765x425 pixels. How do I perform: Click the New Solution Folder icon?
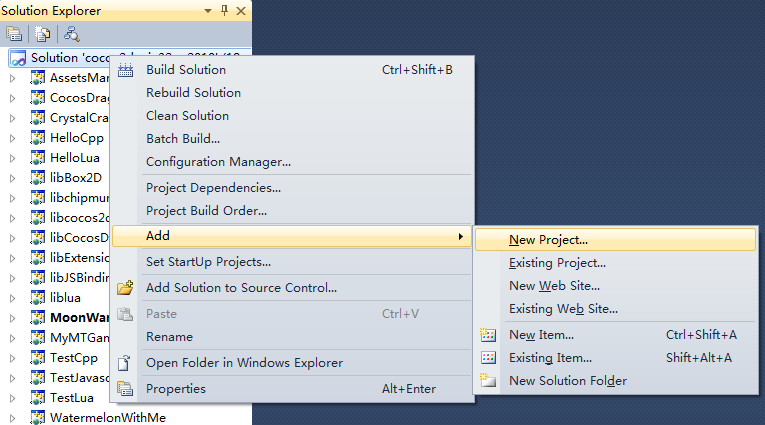point(488,381)
